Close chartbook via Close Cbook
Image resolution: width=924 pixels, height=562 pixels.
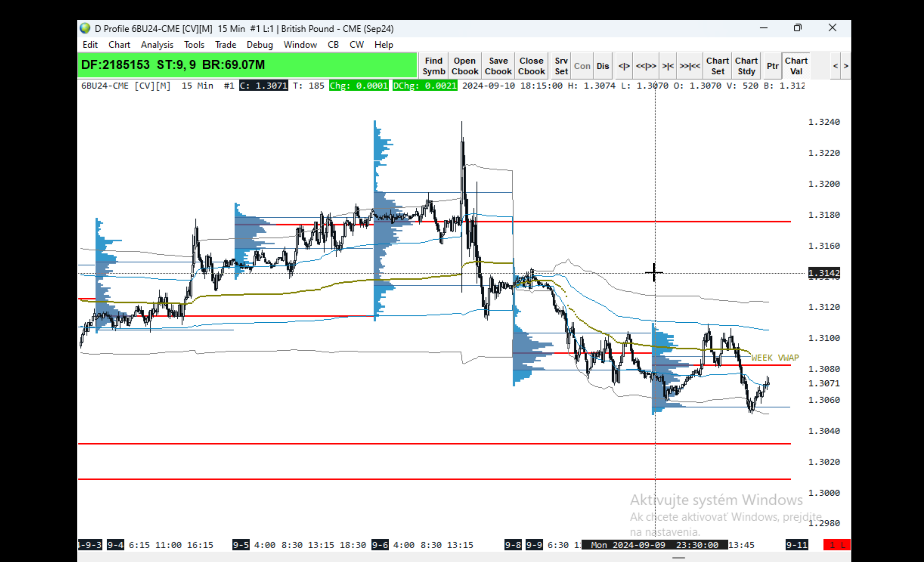coord(531,66)
